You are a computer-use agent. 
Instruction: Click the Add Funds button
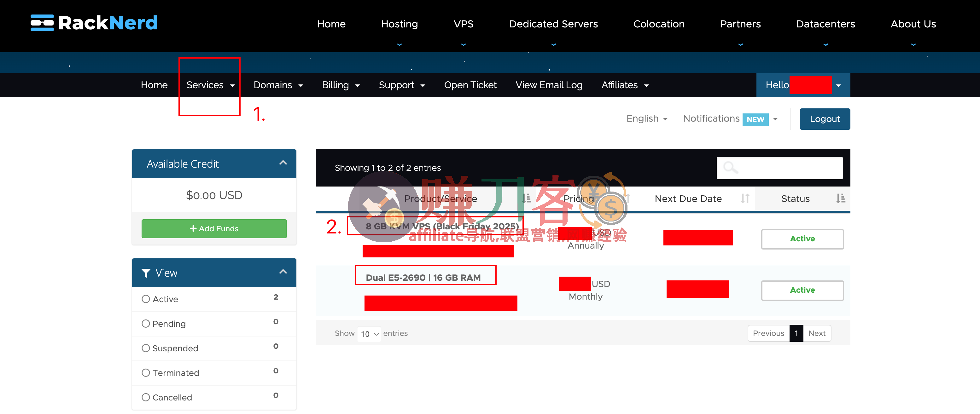pos(214,228)
